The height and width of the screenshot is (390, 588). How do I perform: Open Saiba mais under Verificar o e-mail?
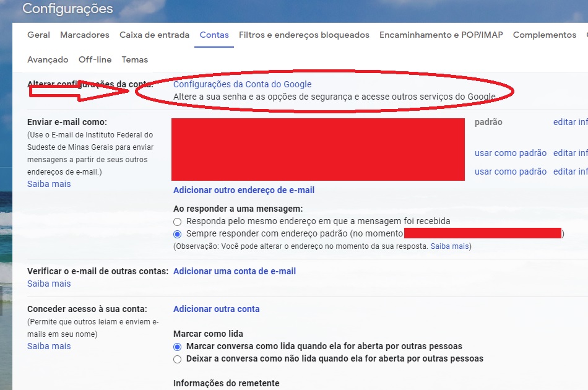coord(49,284)
